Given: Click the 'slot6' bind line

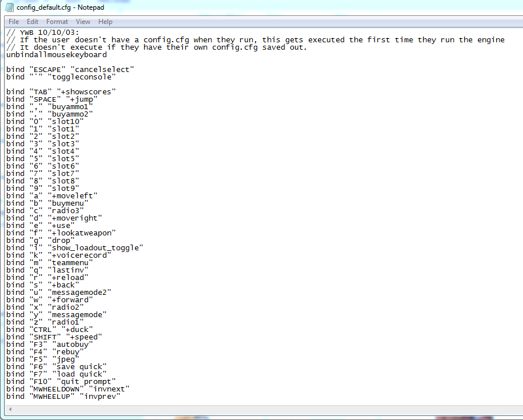Looking at the screenshot, I should pyautogui.click(x=43, y=166).
